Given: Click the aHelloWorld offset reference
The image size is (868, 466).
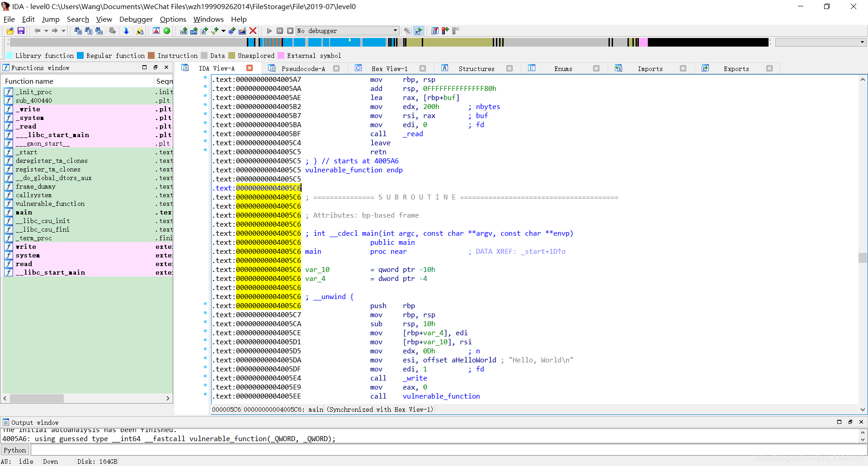Looking at the screenshot, I should [474, 360].
